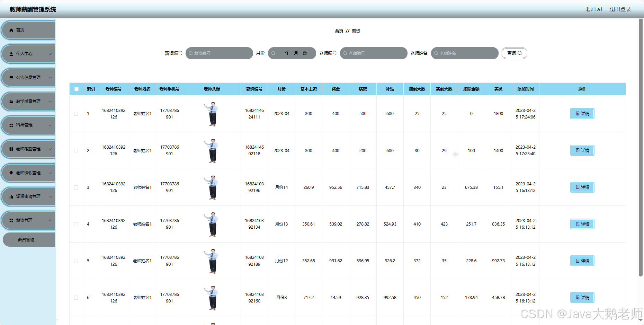Click the bar chart icon beside 调课申请管理

pos(11,197)
